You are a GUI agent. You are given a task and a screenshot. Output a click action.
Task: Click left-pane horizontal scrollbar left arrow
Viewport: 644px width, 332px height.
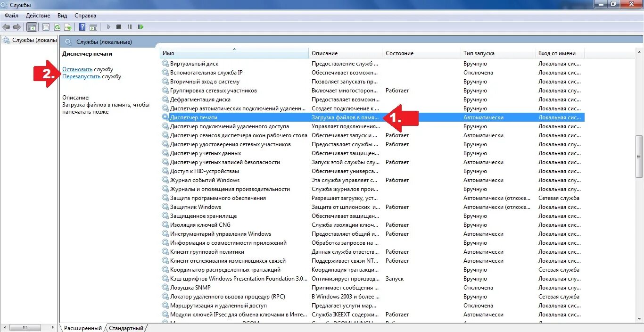tap(4, 327)
